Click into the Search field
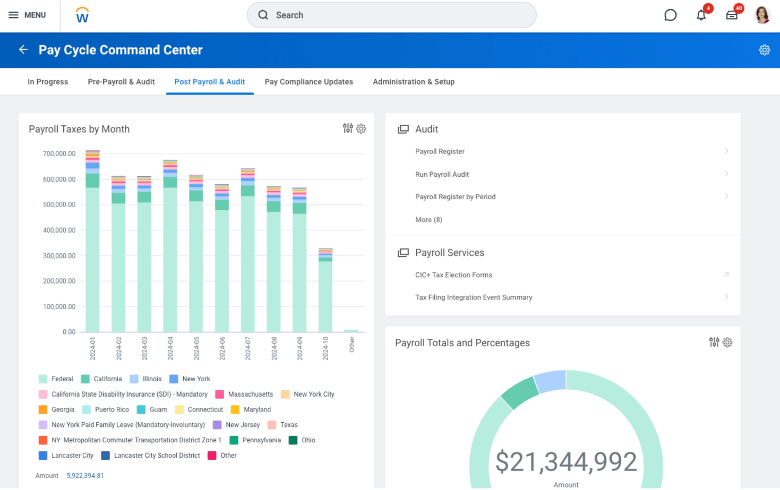The width and height of the screenshot is (780, 490). coord(391,15)
